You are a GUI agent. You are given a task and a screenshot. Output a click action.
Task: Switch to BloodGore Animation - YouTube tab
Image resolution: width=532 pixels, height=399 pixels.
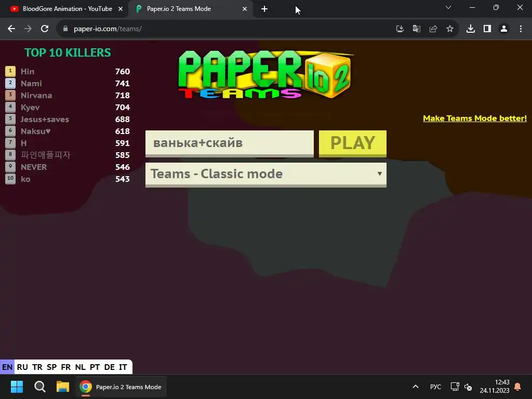pyautogui.click(x=63, y=9)
